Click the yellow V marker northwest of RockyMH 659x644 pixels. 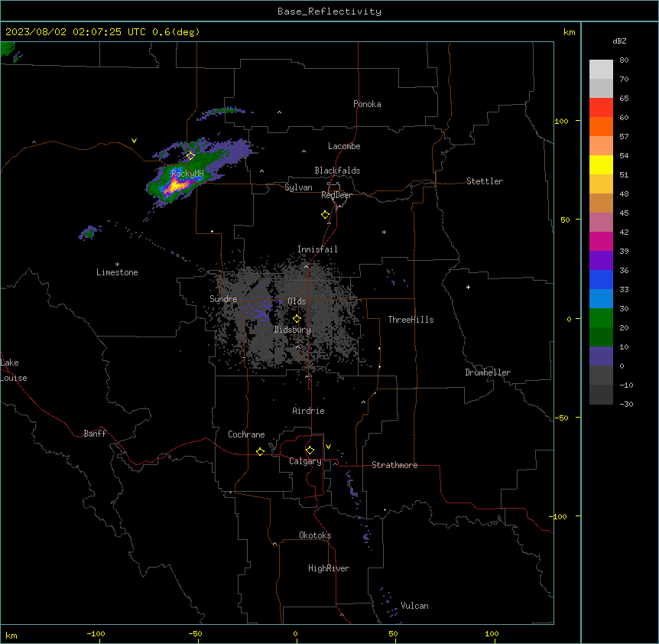point(134,141)
